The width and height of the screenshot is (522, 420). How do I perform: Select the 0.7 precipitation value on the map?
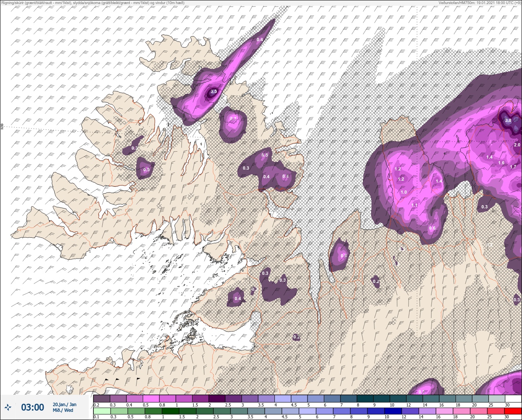coord(233,119)
